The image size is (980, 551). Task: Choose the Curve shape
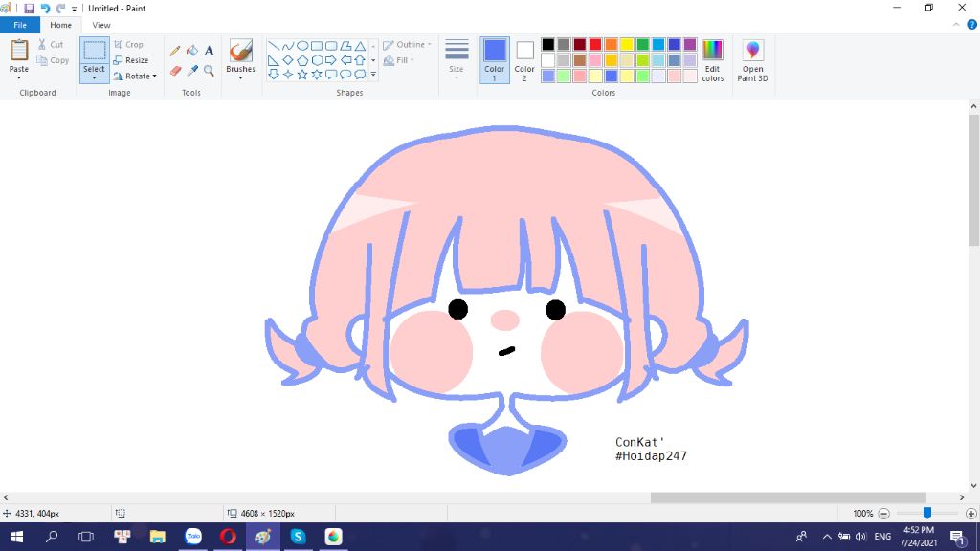(x=287, y=46)
